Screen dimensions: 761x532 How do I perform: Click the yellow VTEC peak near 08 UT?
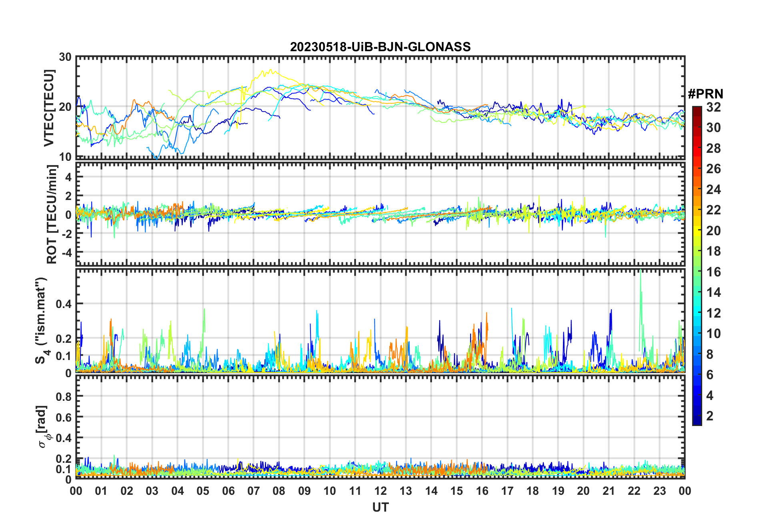coord(271,71)
